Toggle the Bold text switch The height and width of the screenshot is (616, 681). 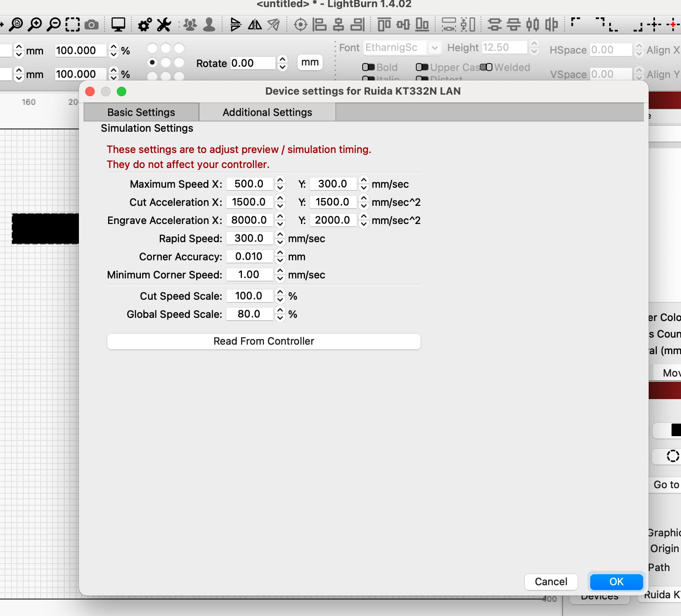(368, 67)
